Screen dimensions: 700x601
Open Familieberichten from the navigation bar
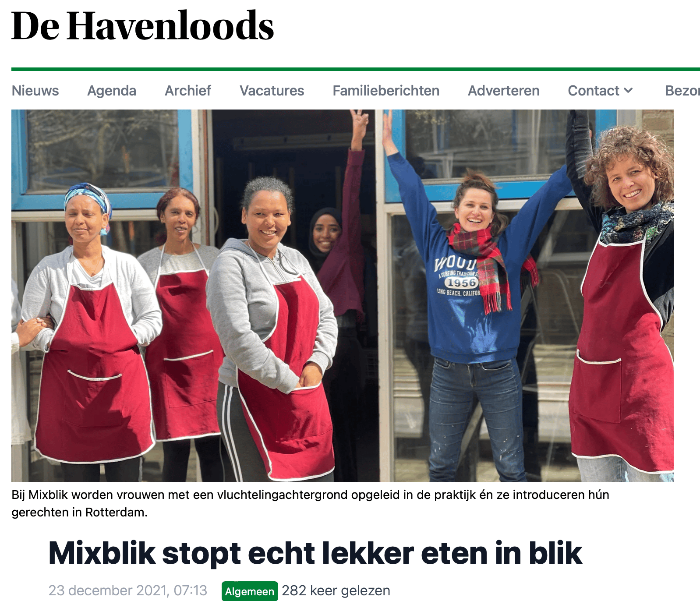point(386,91)
